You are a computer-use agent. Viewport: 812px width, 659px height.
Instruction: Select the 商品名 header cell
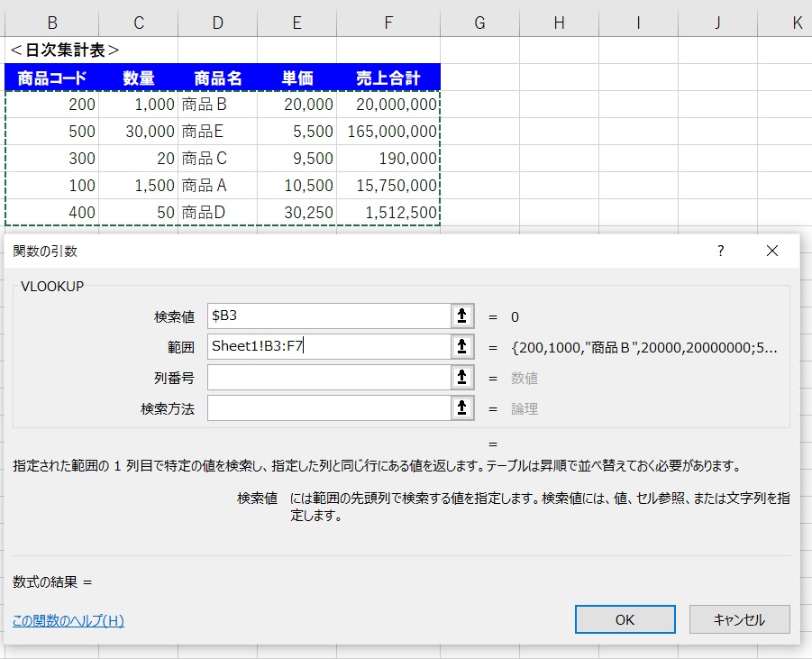point(217,78)
